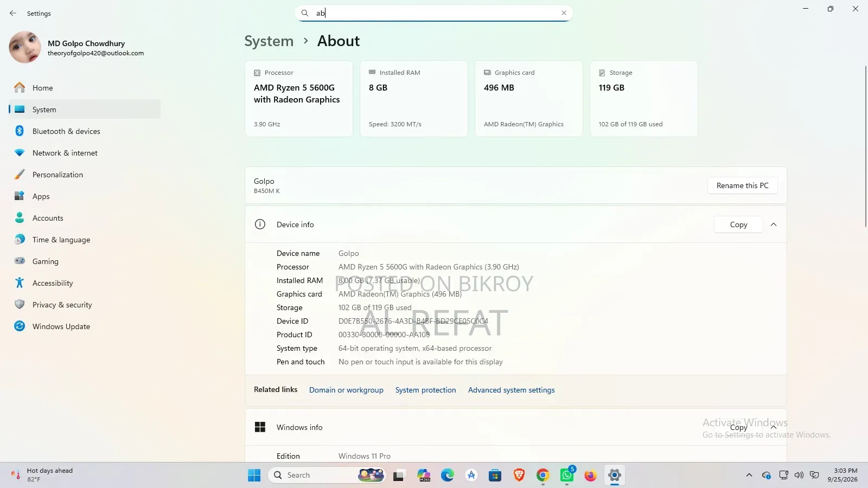The image size is (868, 488).
Task: Click the Time & language globe icon
Action: (20, 240)
